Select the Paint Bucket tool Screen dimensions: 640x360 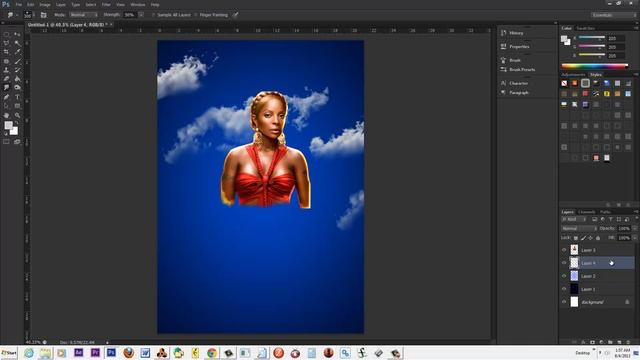[x=17, y=79]
